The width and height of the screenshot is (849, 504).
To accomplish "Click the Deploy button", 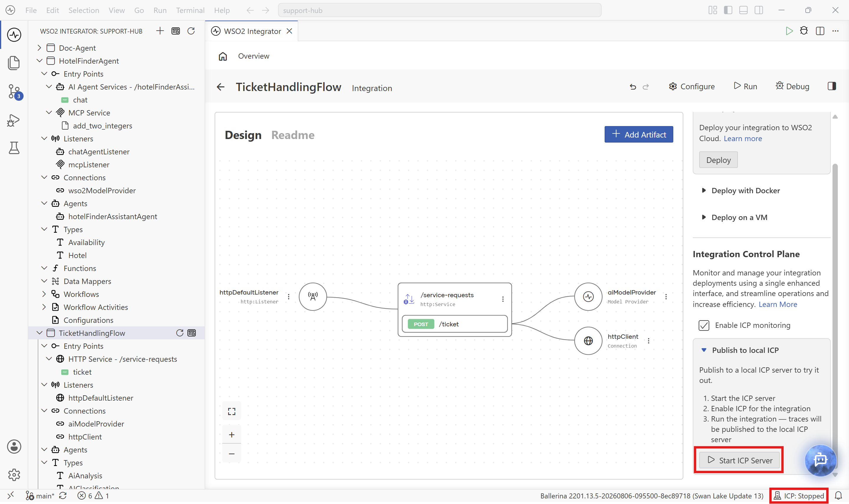I will [718, 160].
